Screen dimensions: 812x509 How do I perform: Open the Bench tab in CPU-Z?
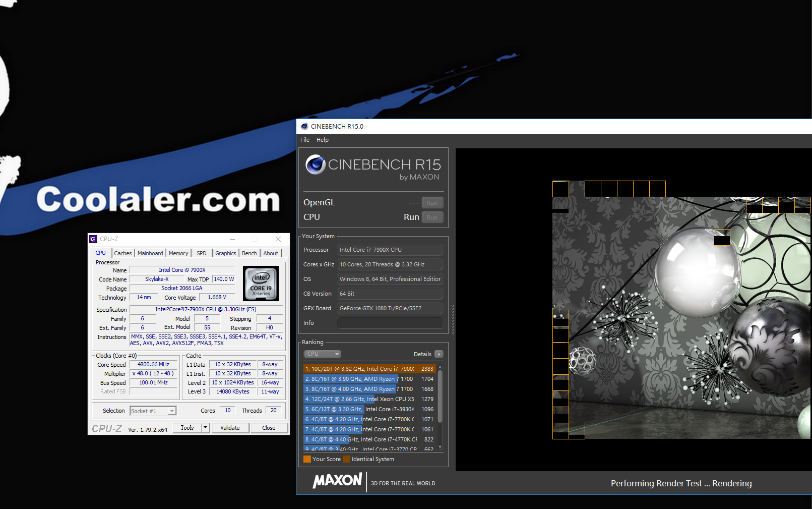click(249, 253)
